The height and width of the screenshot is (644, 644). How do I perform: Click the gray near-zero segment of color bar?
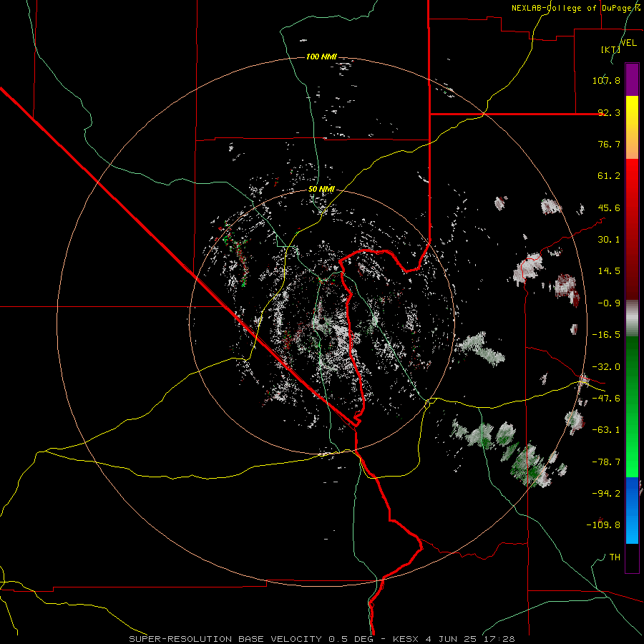tap(632, 318)
